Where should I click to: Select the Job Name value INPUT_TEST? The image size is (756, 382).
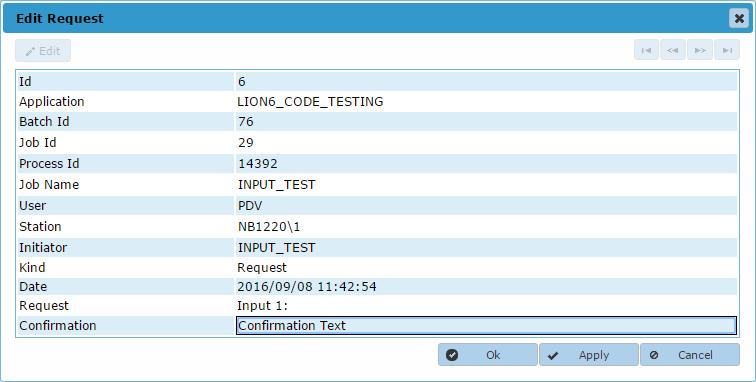coord(276,185)
